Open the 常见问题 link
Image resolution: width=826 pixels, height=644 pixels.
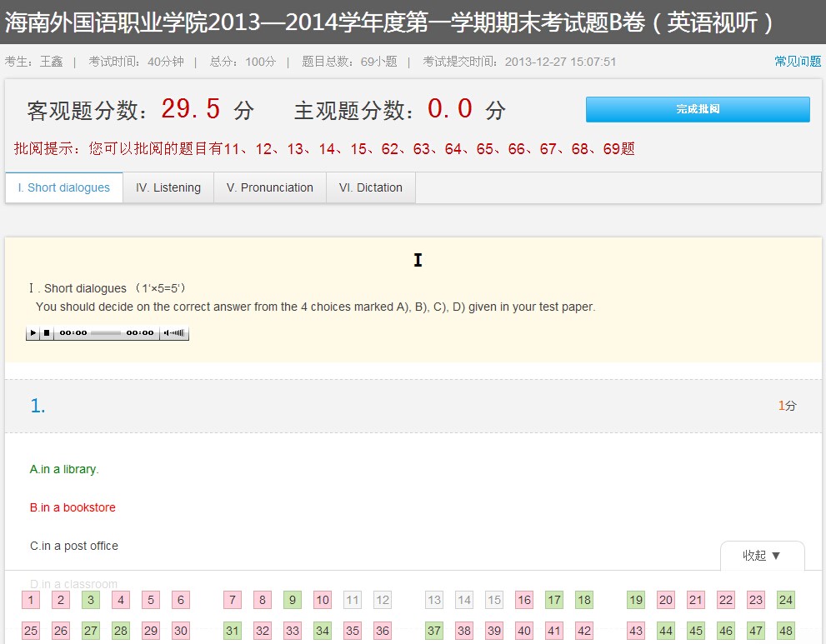tap(798, 62)
